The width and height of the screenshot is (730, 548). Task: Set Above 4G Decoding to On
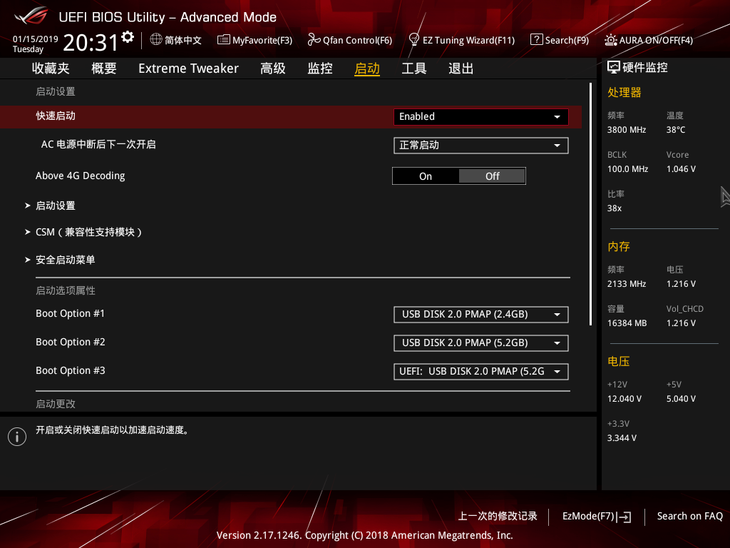(426, 176)
